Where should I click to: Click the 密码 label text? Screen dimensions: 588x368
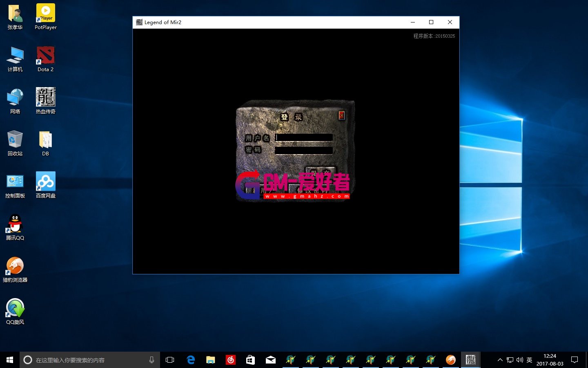coord(253,150)
